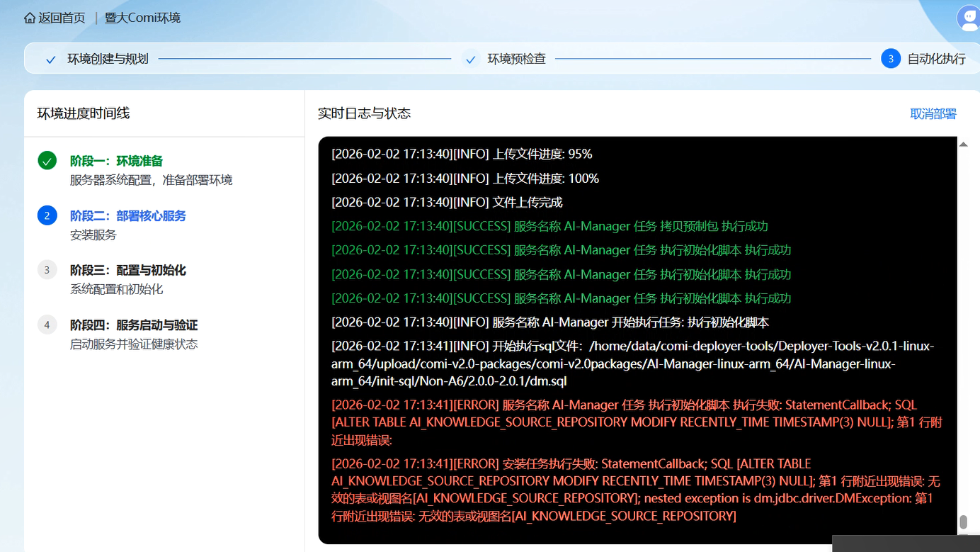Click the SUCCESS log line 拷贝预制包 执行成功
980x552 pixels.
pos(549,227)
